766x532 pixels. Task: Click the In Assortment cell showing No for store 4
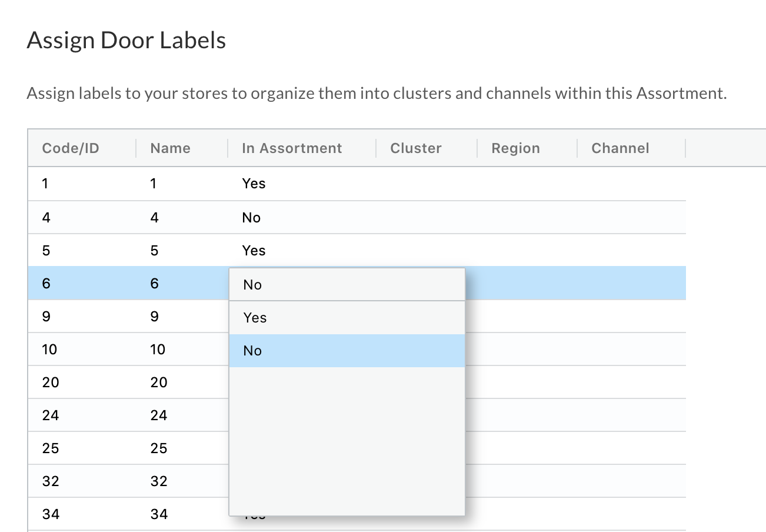pyautogui.click(x=251, y=218)
